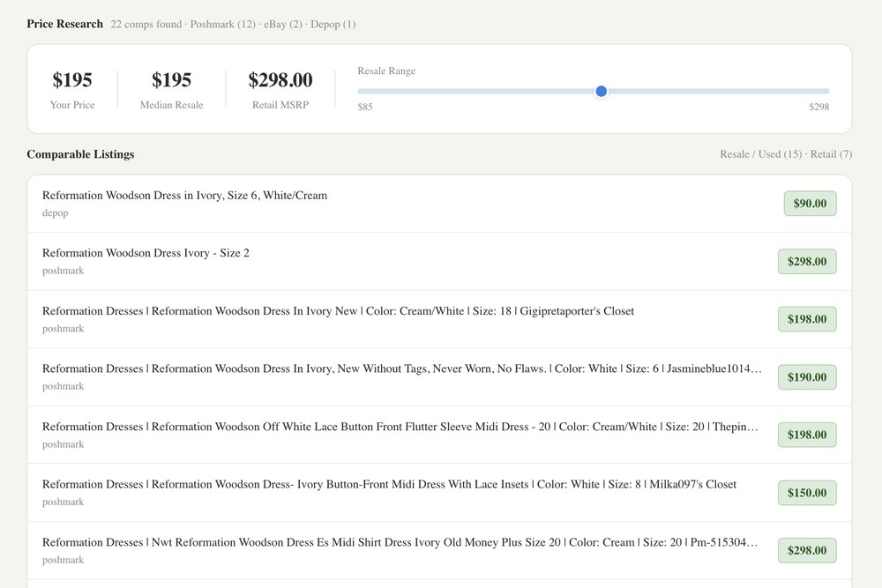Click the $150.00 price badge

[807, 493]
